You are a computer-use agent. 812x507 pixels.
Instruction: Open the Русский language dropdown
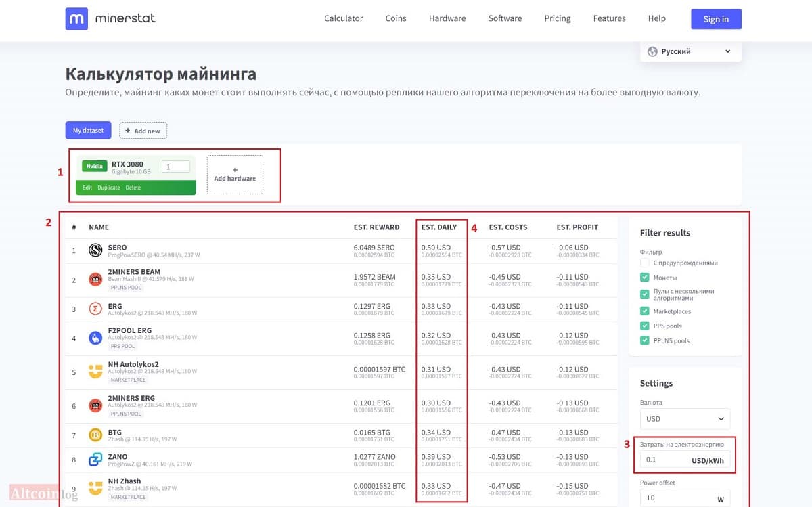coord(690,51)
